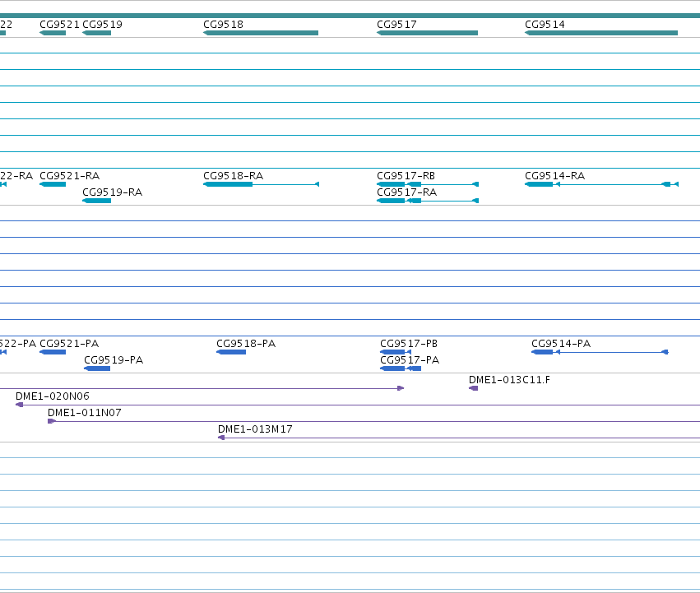Select the CG9514-PA coding region glyph
This screenshot has height=593, width=700.
[x=542, y=352]
